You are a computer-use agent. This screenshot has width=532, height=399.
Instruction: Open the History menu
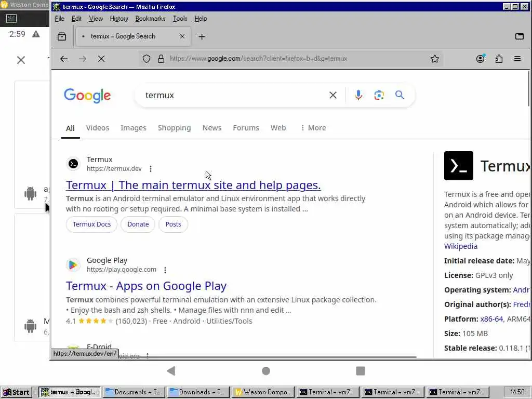(x=119, y=19)
